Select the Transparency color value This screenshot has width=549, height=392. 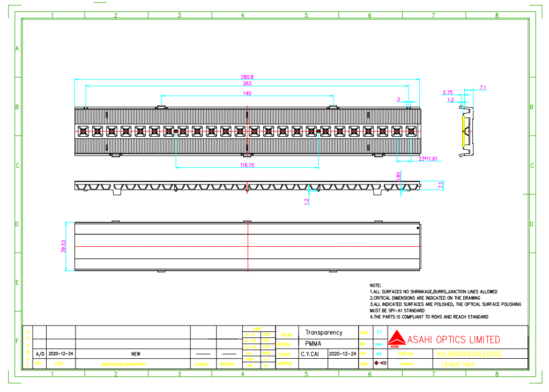324,332
